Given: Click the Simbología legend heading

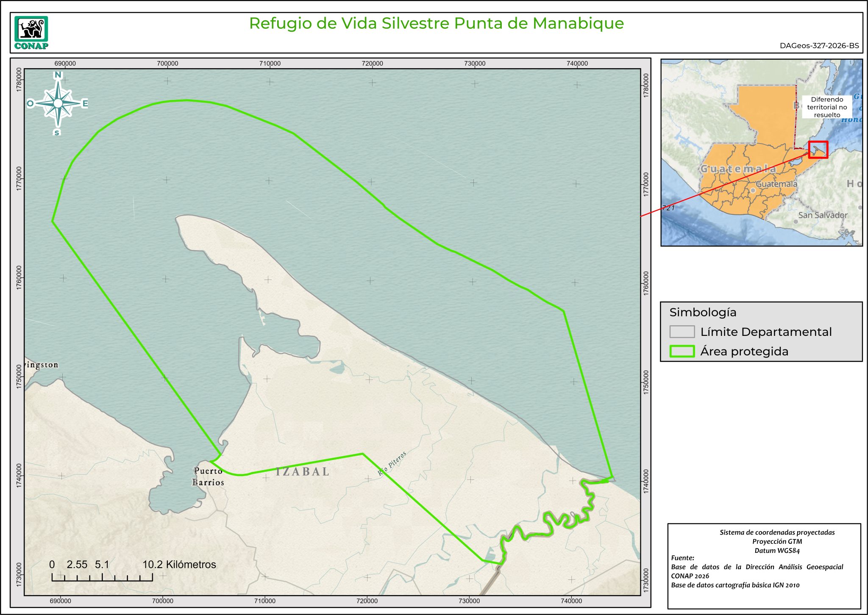Looking at the screenshot, I should click(x=703, y=312).
